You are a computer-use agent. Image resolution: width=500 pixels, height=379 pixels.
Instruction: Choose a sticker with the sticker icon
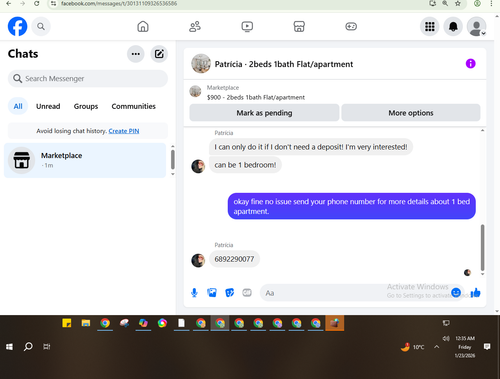230,293
